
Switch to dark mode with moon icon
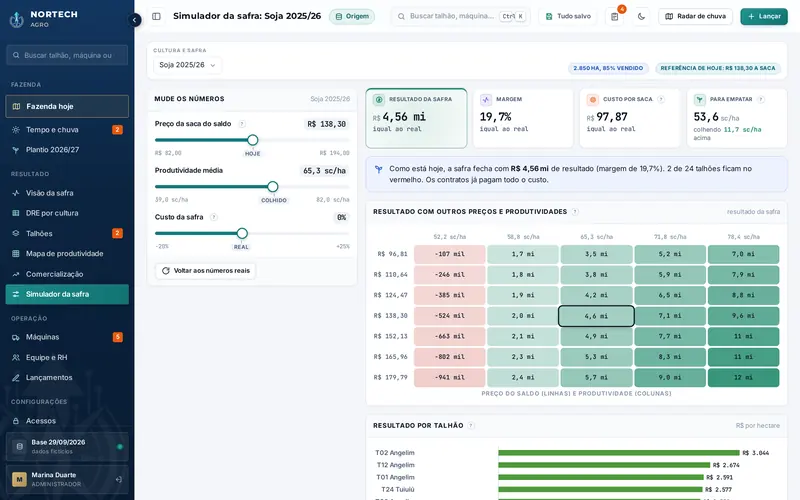641,16
